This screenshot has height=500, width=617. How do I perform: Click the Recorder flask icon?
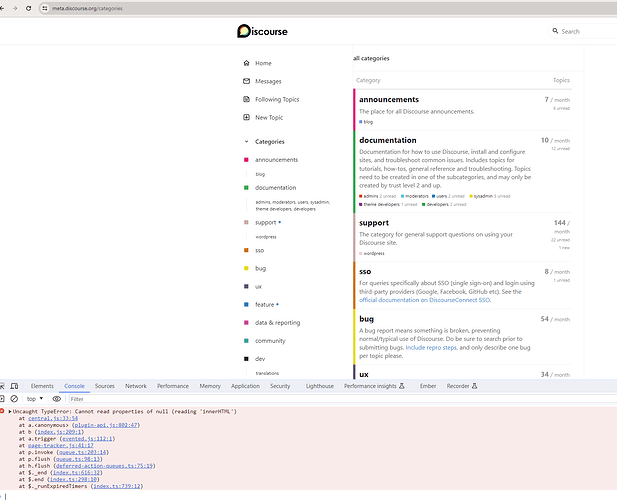[475, 386]
